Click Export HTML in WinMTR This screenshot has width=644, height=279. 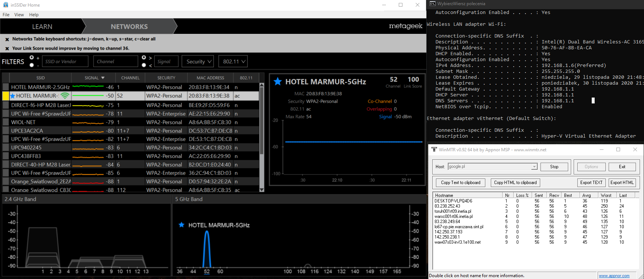click(622, 183)
